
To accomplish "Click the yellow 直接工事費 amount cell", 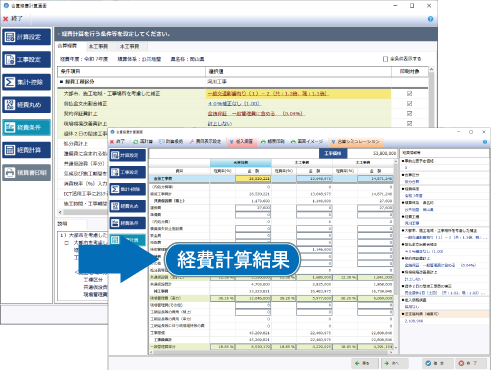I will [x=253, y=179].
